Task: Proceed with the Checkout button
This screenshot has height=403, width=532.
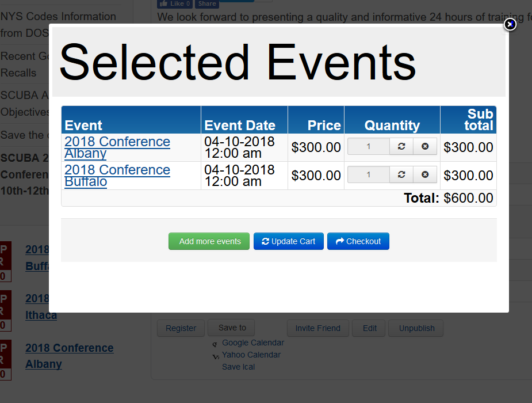Action: (358, 241)
